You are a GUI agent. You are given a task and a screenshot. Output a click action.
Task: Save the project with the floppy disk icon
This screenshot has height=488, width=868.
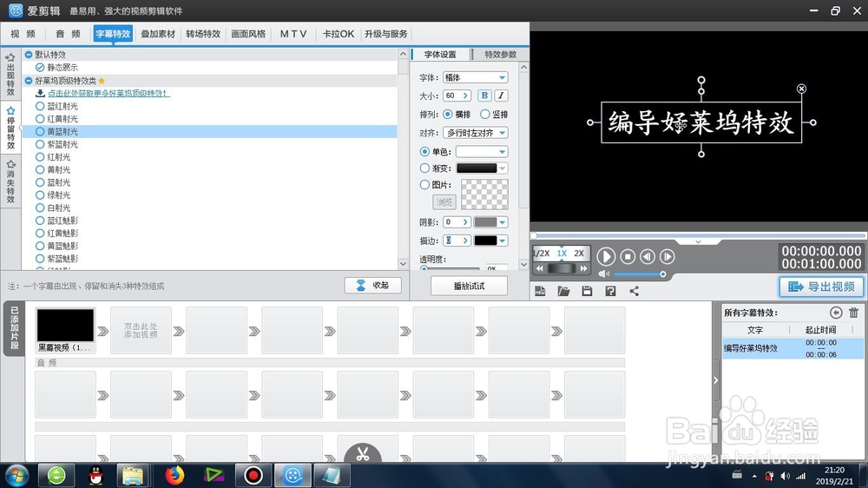pyautogui.click(x=587, y=292)
